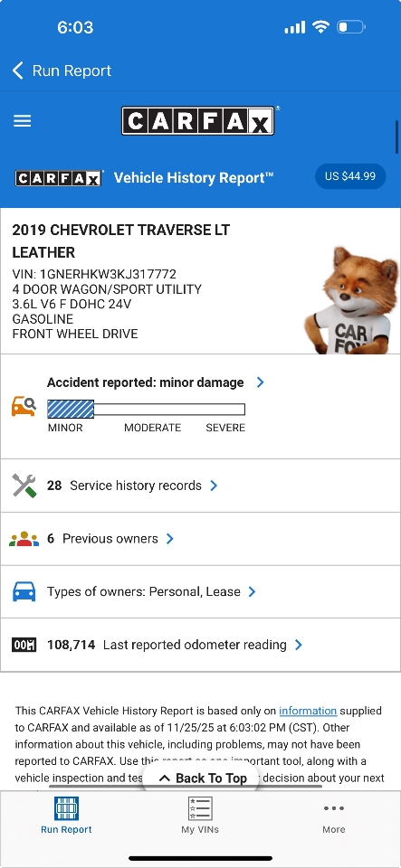Expand Last reported odometer reading chevron
This screenshot has height=868, width=401.
(299, 645)
